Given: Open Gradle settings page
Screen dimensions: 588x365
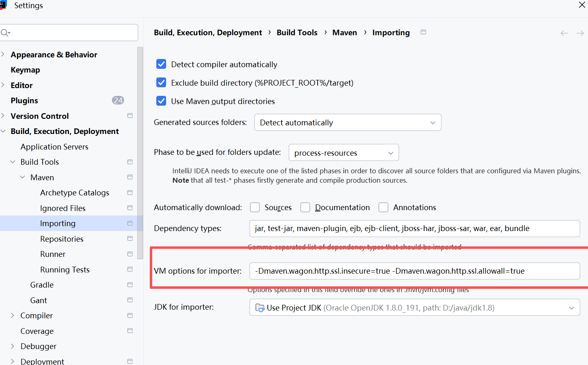Looking at the screenshot, I should tap(42, 285).
